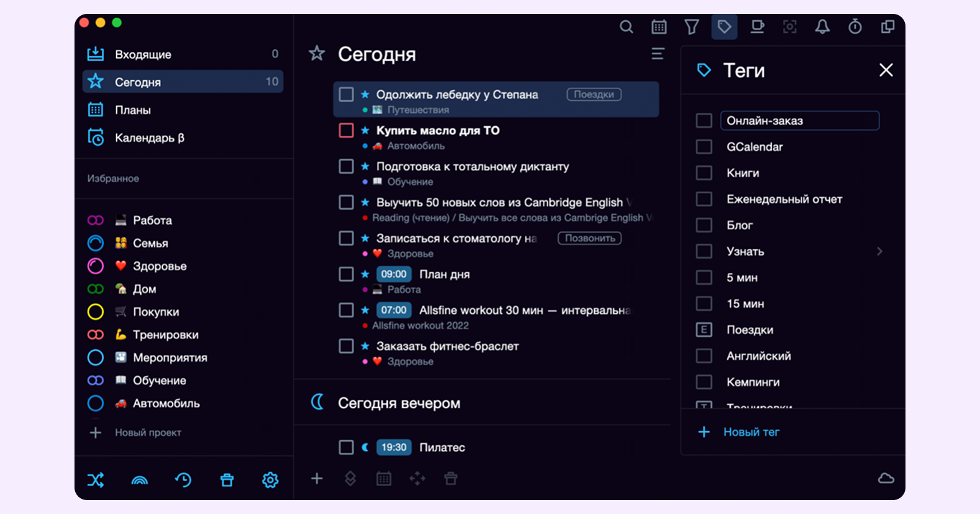Click the cloud sync icon at bottom right
Image resolution: width=980 pixels, height=514 pixels.
click(887, 479)
